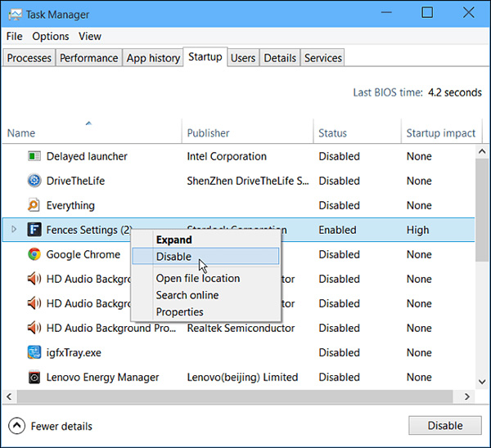This screenshot has width=491, height=448.
Task: Open the Options menu
Action: (51, 36)
